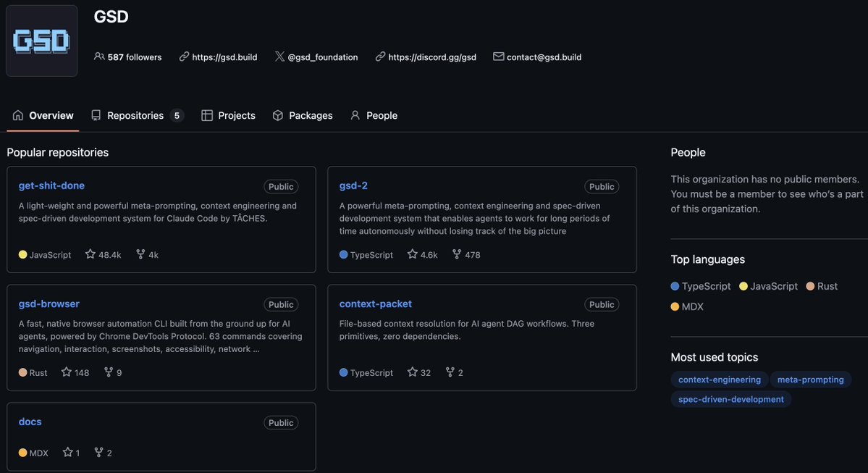
Task: Switch to the Repositories tab
Action: pyautogui.click(x=138, y=115)
